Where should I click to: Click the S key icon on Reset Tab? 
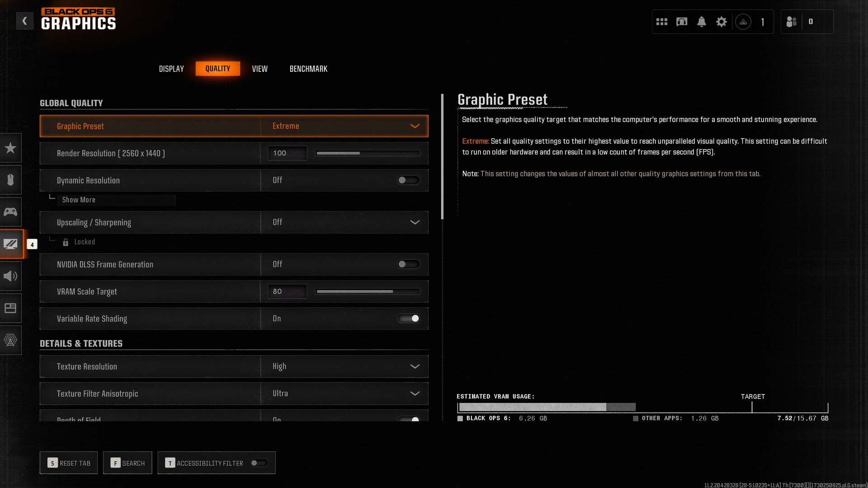click(52, 463)
